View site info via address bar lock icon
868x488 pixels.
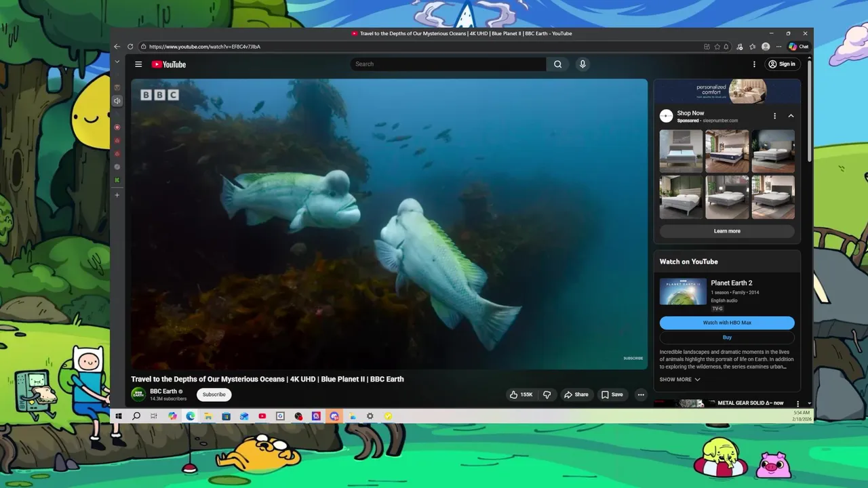coord(143,47)
